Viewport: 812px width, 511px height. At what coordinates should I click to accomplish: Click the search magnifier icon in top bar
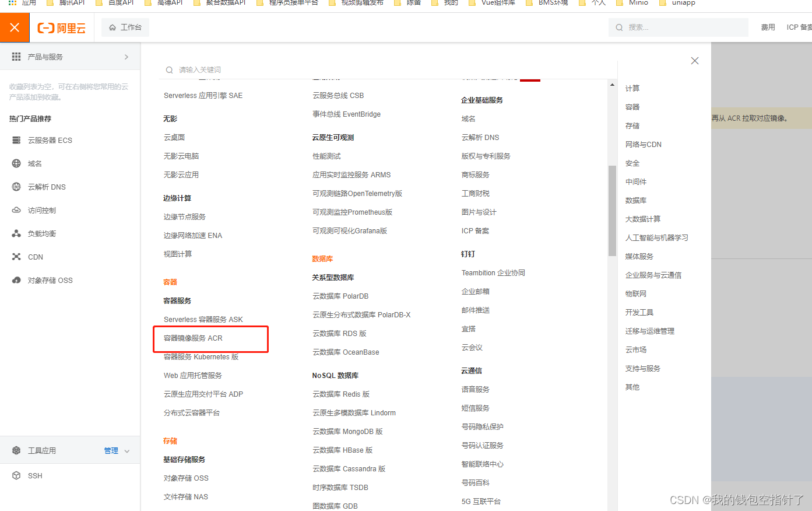point(619,27)
